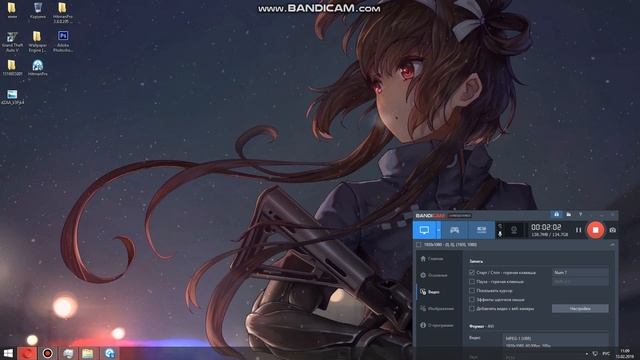Pause the Bandicam recording
The height and width of the screenshot is (360, 640).
pyautogui.click(x=578, y=230)
